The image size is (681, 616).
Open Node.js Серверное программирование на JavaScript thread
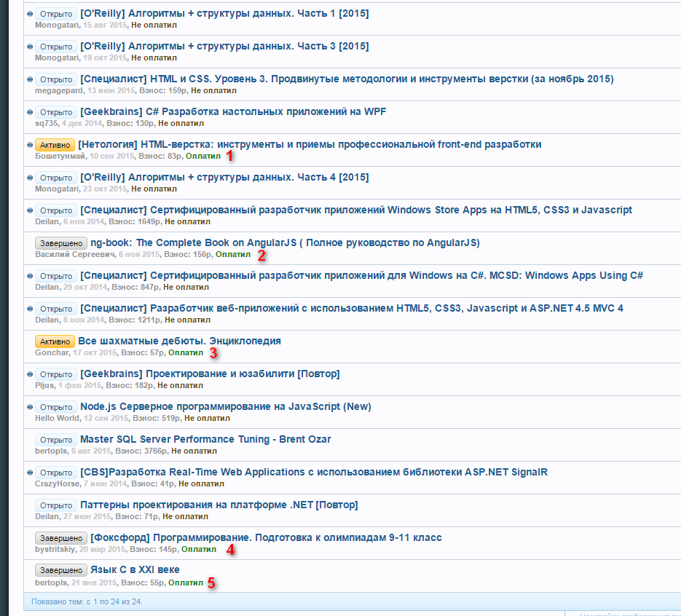click(226, 407)
